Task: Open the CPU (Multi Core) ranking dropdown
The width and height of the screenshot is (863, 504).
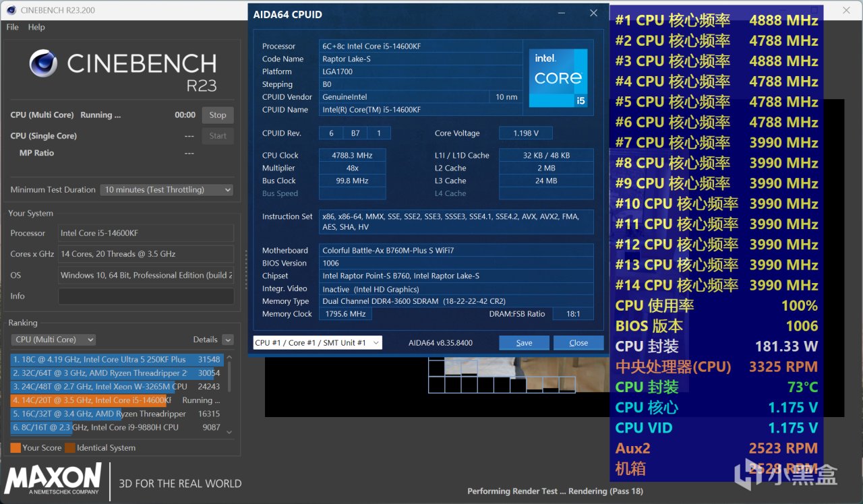Action: [x=54, y=340]
